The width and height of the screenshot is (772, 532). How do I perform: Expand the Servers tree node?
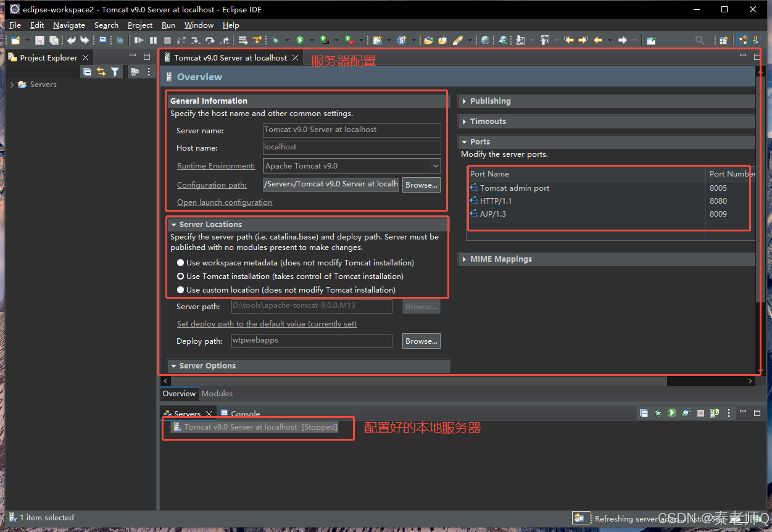(x=12, y=85)
